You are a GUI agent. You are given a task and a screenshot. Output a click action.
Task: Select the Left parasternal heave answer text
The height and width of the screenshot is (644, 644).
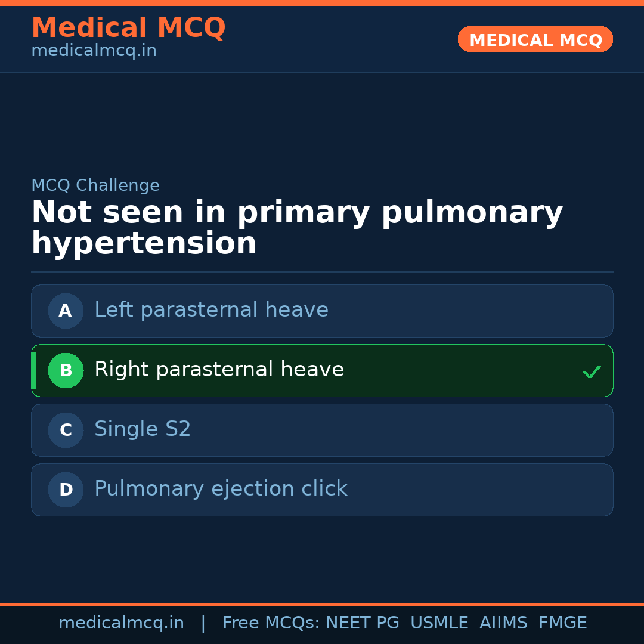(x=211, y=310)
